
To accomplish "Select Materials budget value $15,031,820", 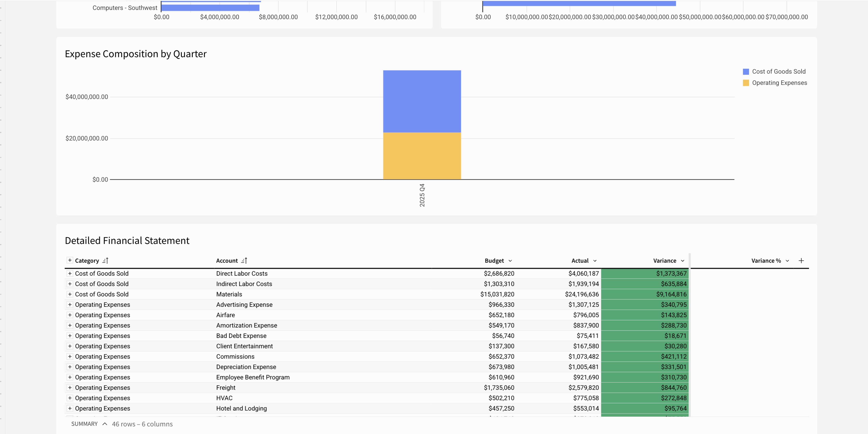I will point(497,294).
